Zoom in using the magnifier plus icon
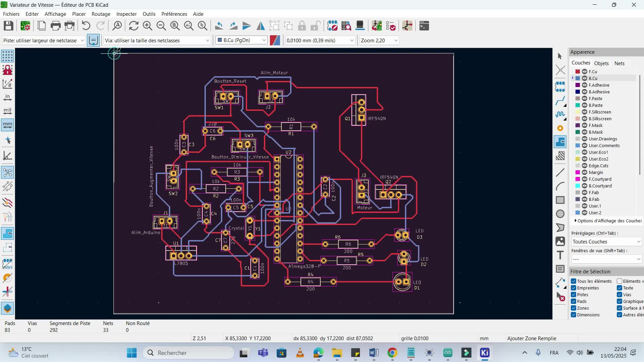Screen dimensions: 644x362 point(147,26)
